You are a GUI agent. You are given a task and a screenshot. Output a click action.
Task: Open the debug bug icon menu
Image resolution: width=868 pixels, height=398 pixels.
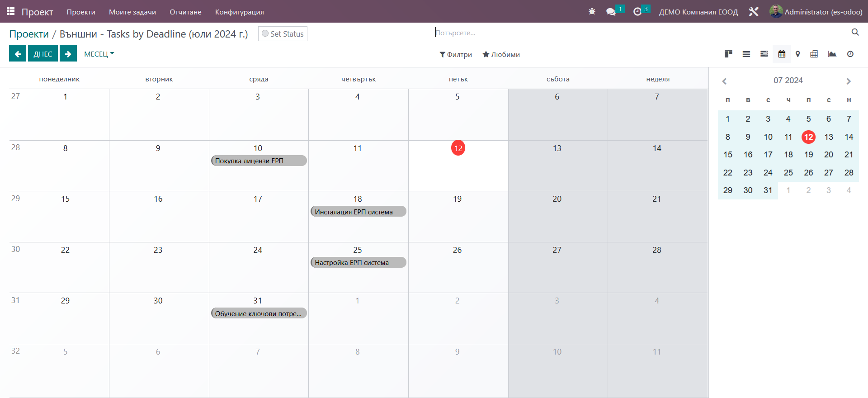click(x=592, y=12)
